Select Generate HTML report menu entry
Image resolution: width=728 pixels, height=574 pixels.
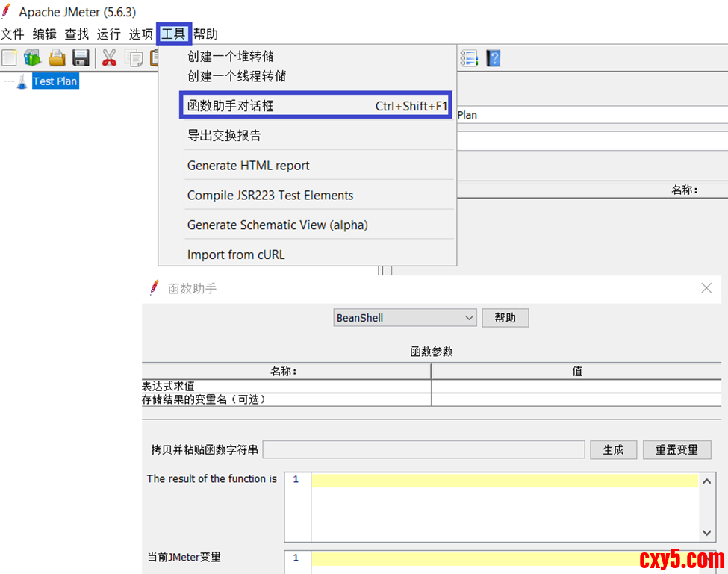(x=248, y=166)
